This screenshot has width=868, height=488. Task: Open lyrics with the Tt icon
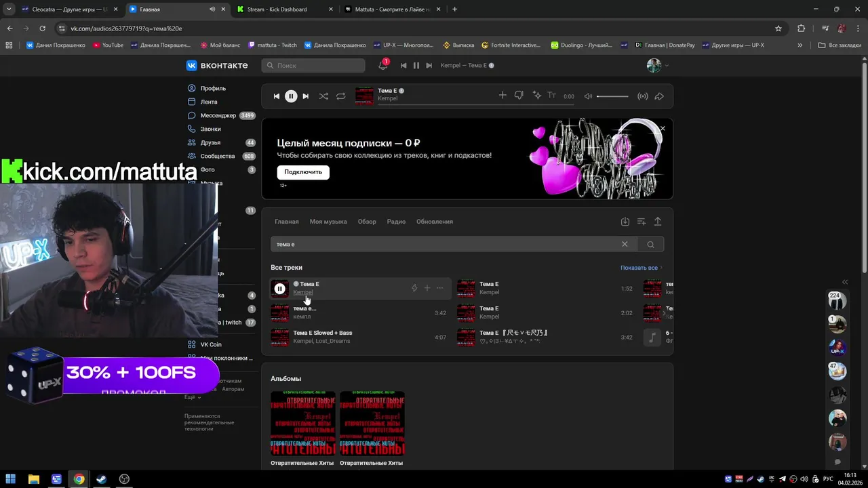551,96
